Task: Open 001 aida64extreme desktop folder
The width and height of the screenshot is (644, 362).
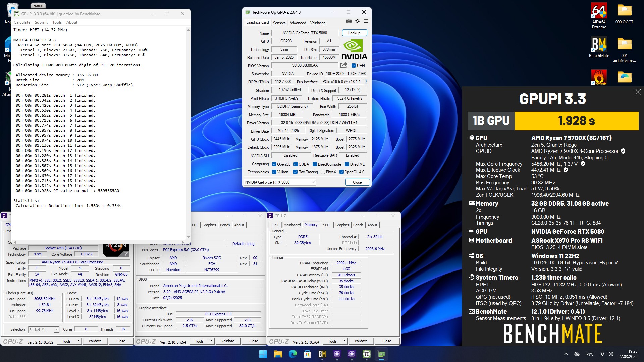Action: pos(624,50)
